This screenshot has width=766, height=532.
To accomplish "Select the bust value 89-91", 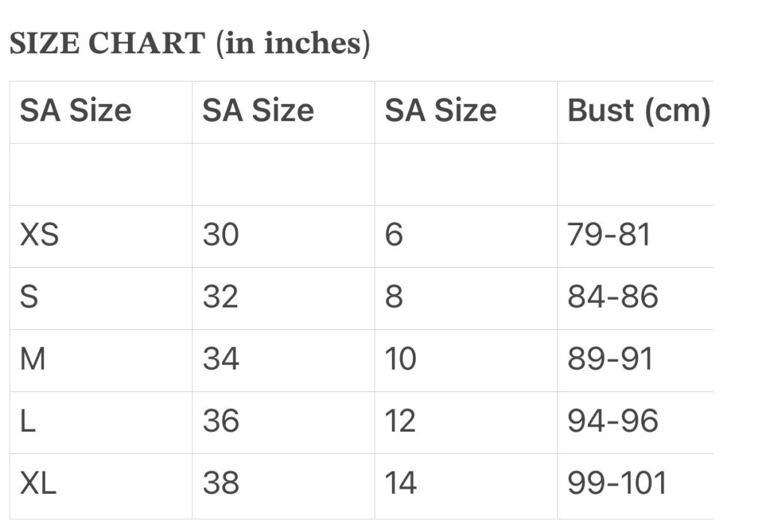I will coord(610,359).
